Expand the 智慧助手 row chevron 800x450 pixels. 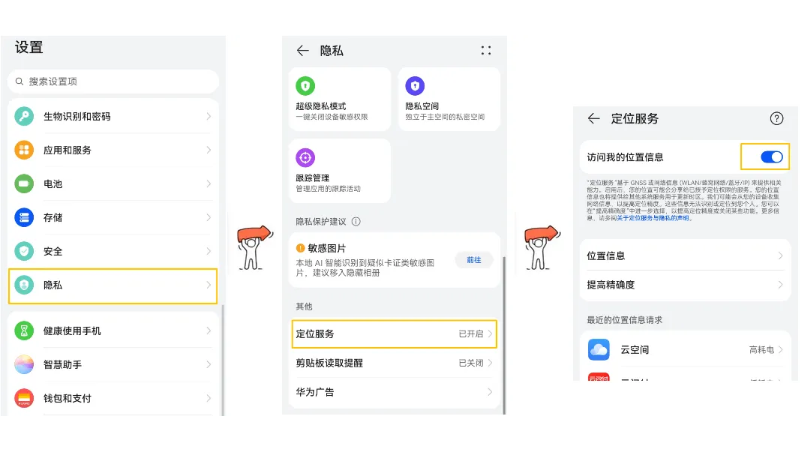209,364
